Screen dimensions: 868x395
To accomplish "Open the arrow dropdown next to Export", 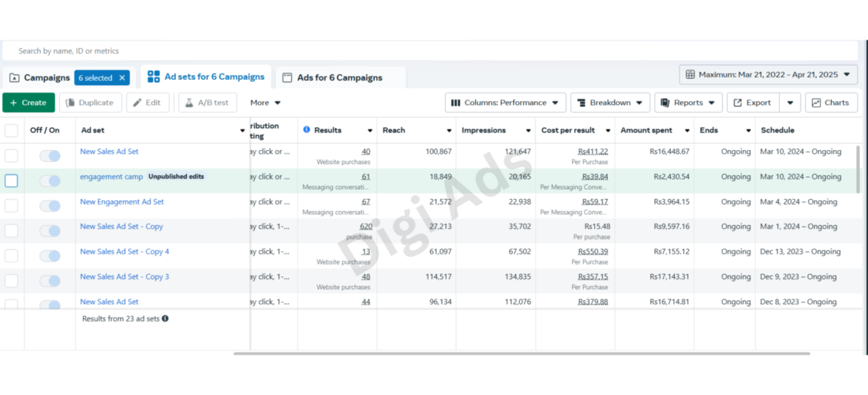I will coord(790,103).
